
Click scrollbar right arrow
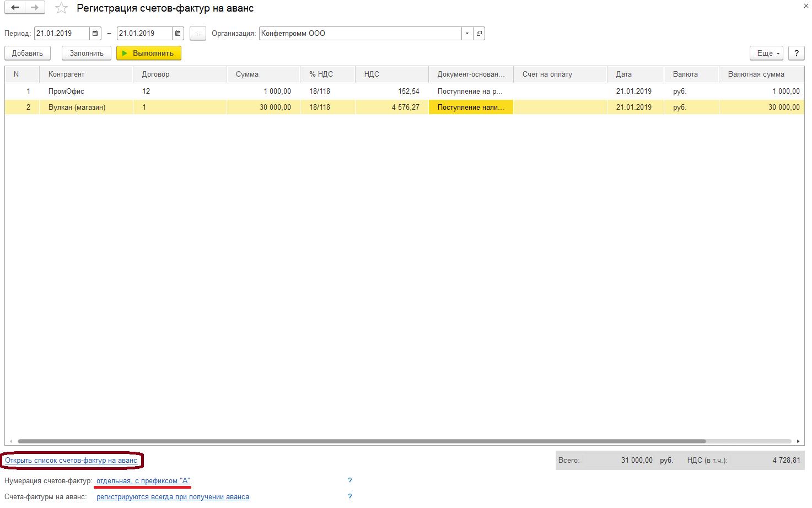tap(798, 441)
